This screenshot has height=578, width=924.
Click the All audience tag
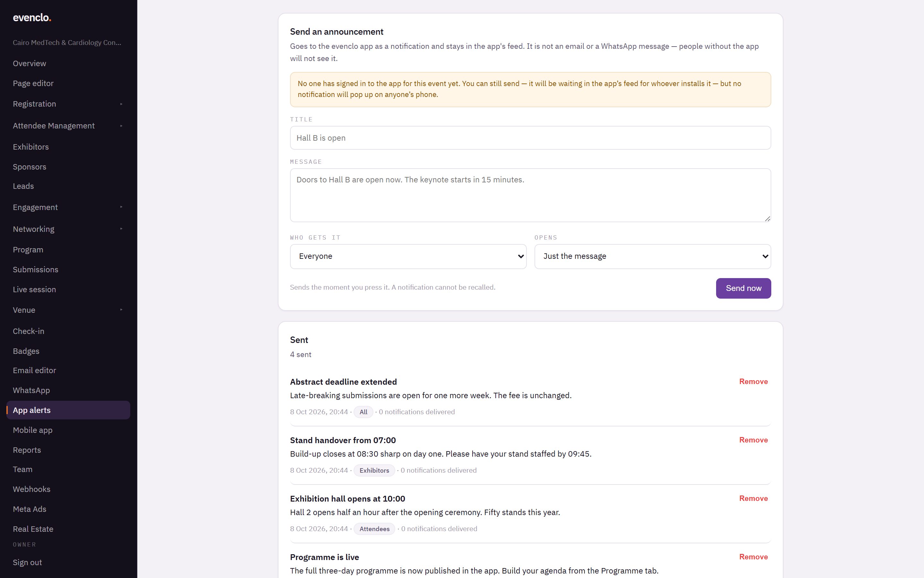point(363,412)
